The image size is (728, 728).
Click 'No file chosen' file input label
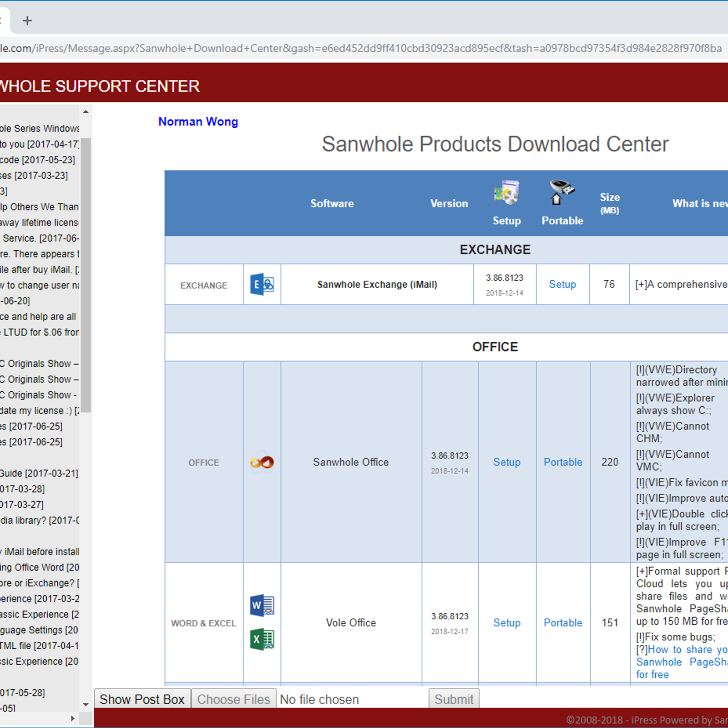pos(319,699)
